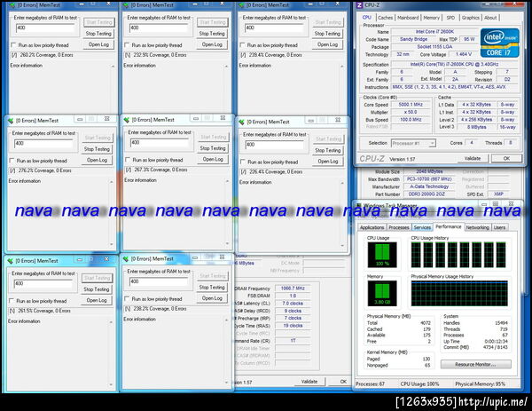
Task: Click MemTest title icon of 260.2% coverage window
Action: pos(12,5)
